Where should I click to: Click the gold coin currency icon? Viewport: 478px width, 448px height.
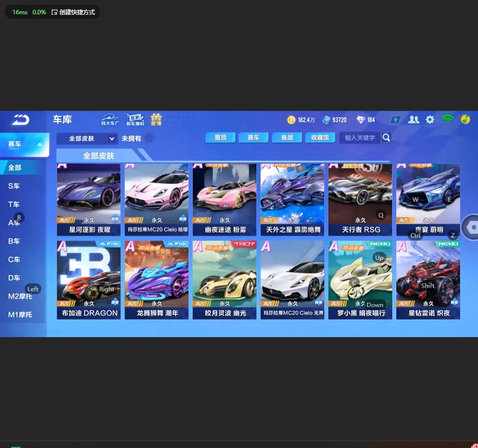(291, 120)
